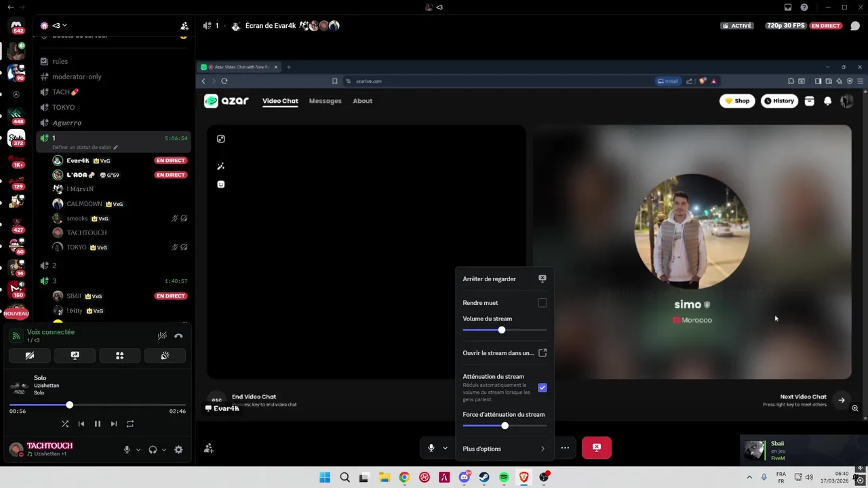Open activities button in the voice panel

click(120, 355)
